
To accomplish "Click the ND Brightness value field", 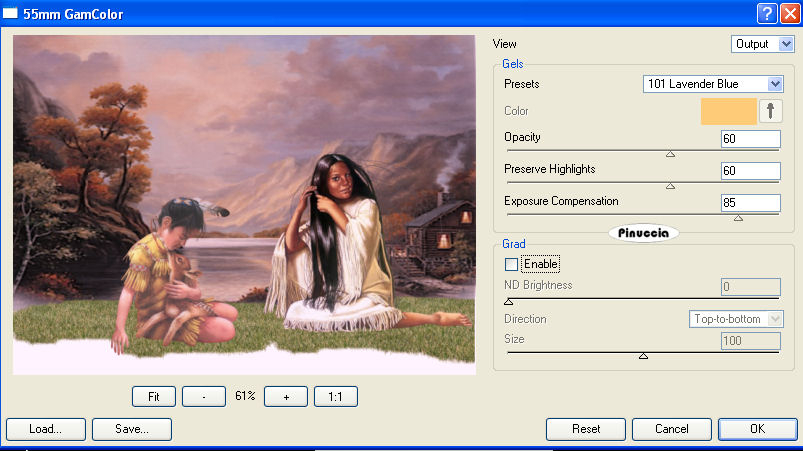I will [751, 287].
